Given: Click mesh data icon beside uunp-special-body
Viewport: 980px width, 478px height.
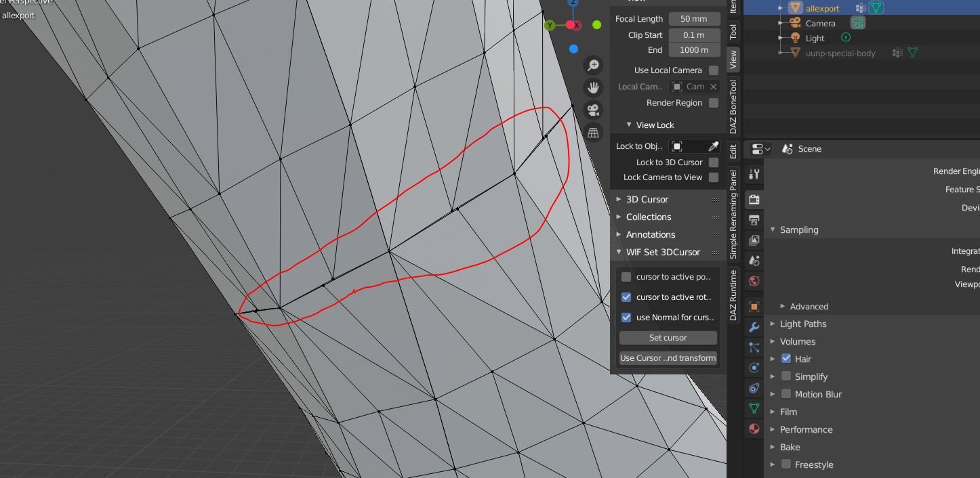Looking at the screenshot, I should pos(912,52).
